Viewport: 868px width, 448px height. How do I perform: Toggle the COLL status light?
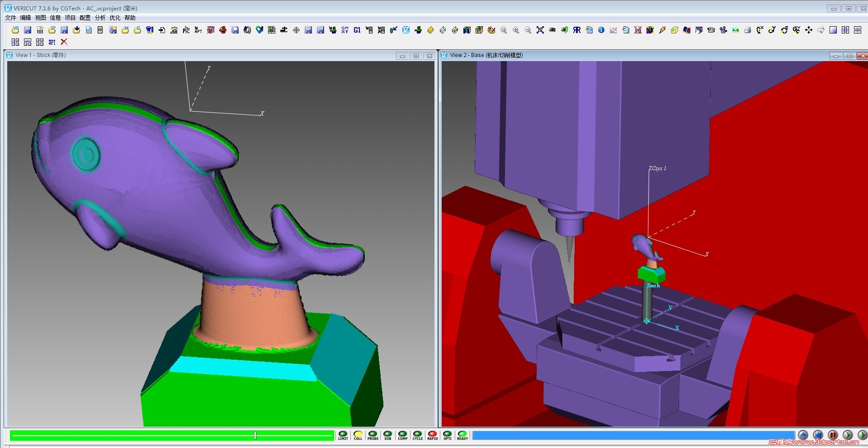click(358, 435)
